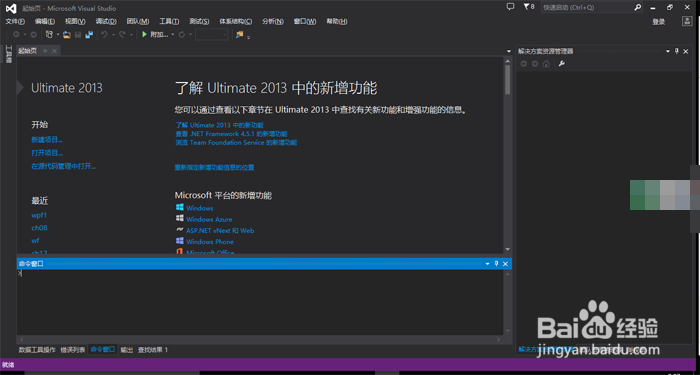Click the Windows Azure logo icon
This screenshot has height=375, width=700.
tap(180, 219)
